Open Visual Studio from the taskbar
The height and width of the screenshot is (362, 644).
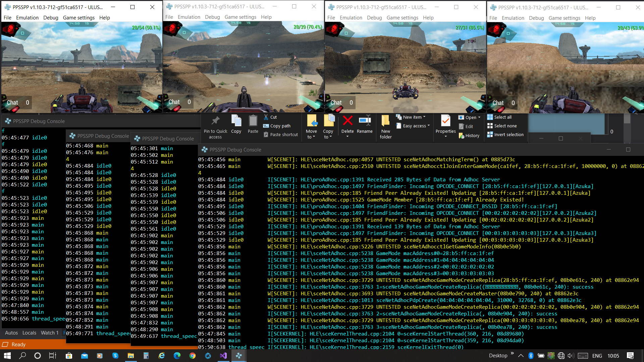(x=223, y=356)
